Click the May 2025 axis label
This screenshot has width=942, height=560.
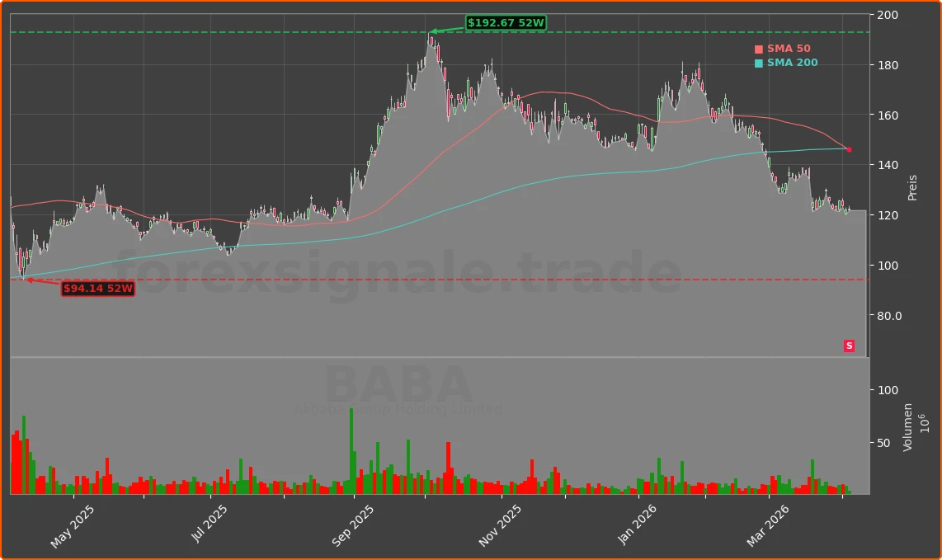coord(72,526)
